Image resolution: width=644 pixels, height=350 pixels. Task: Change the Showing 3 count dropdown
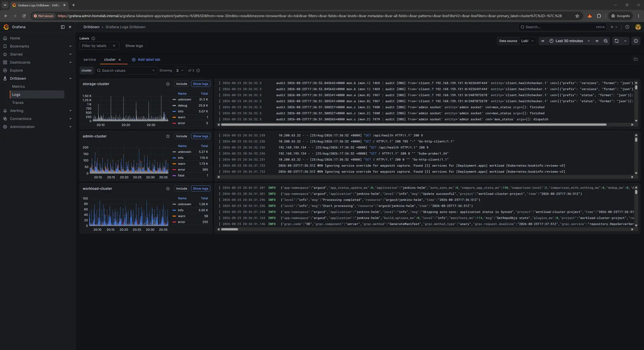point(180,70)
